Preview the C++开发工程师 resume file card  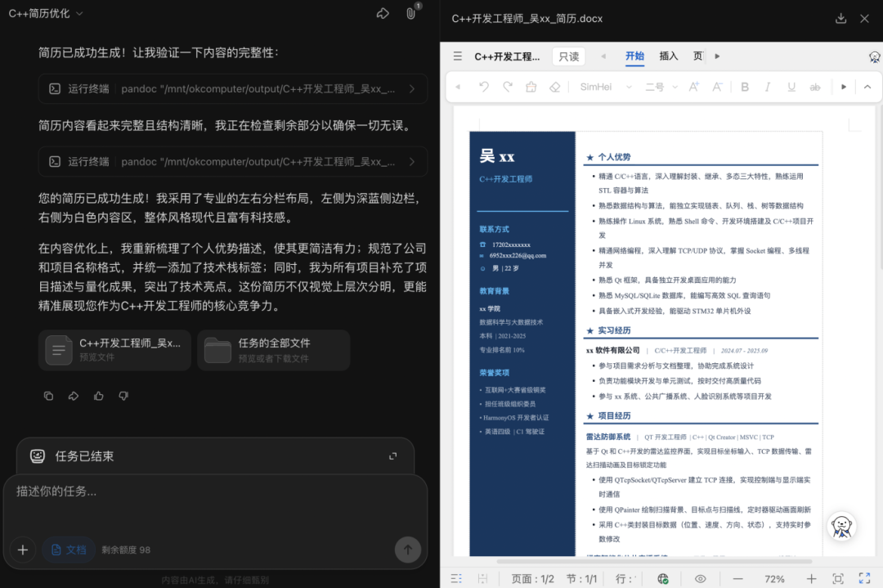tap(115, 350)
